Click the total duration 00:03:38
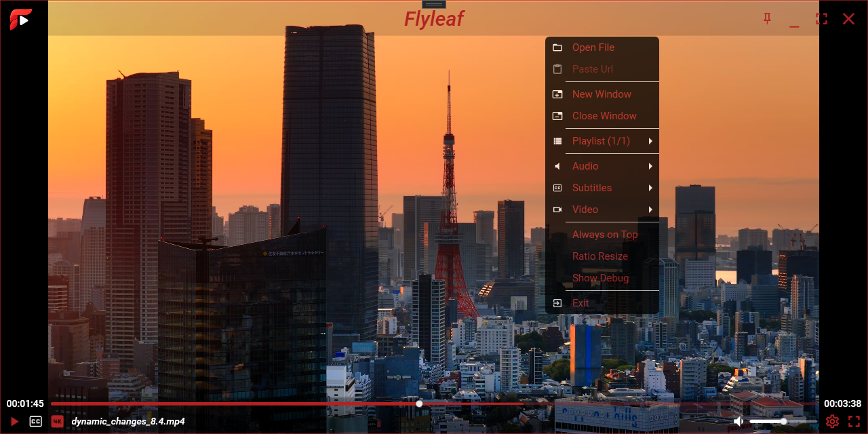 (843, 403)
